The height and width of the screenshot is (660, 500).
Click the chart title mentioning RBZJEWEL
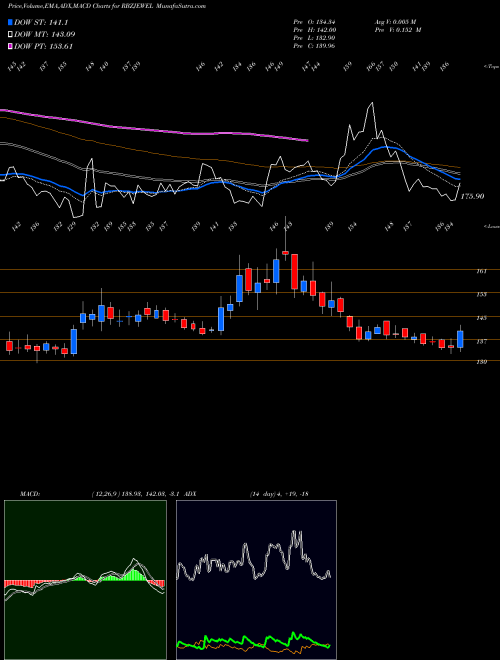tap(107, 6)
